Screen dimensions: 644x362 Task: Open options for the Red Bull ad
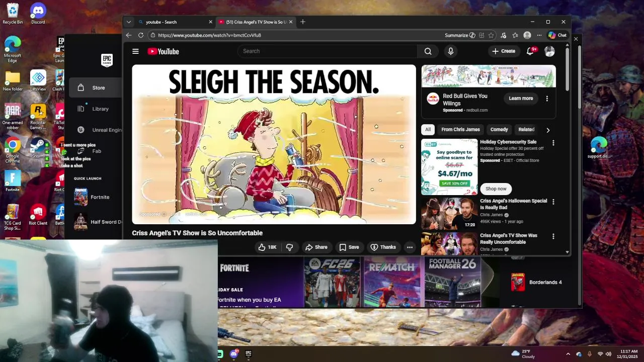(547, 99)
